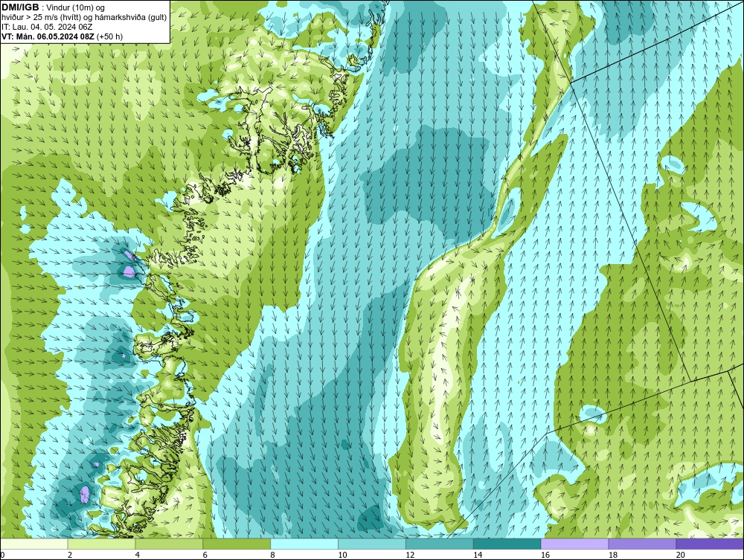This screenshot has height=560, width=744.
Task: Click the 0–2 m/s palest legend swatch
Action: (x=34, y=544)
